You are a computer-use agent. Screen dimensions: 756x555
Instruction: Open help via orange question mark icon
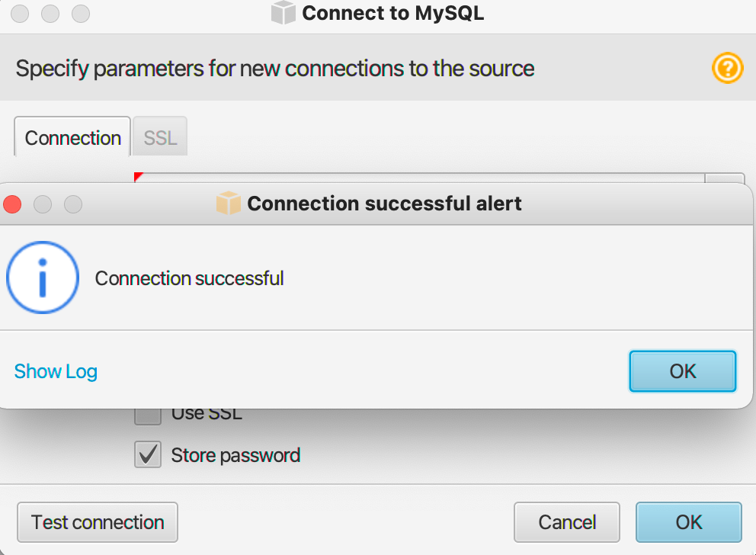(x=727, y=68)
